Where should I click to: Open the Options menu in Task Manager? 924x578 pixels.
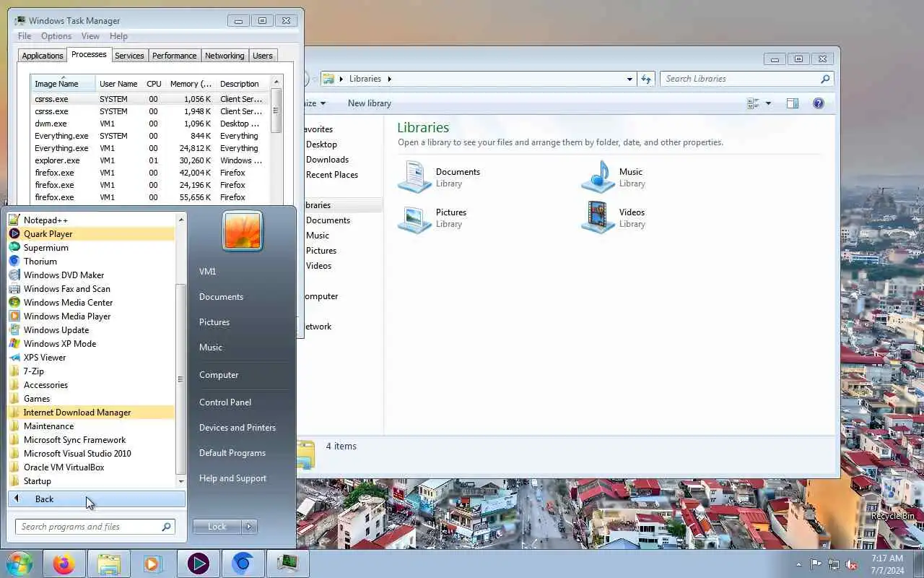pos(56,36)
